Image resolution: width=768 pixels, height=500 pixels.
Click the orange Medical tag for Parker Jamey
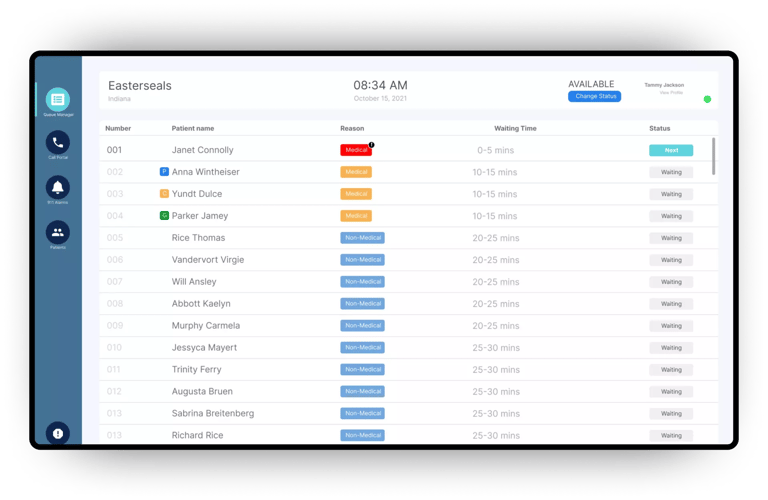356,216
